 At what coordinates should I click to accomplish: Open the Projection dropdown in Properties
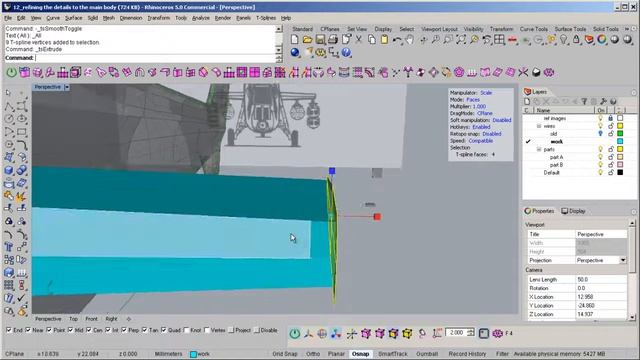623,260
